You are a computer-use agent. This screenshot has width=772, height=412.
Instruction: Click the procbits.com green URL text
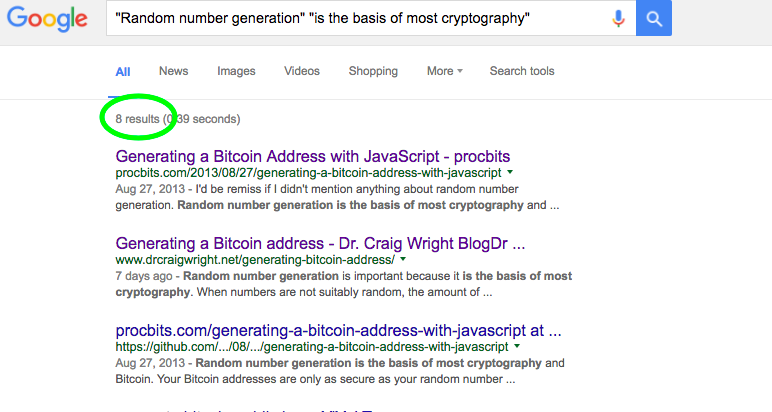(x=308, y=173)
